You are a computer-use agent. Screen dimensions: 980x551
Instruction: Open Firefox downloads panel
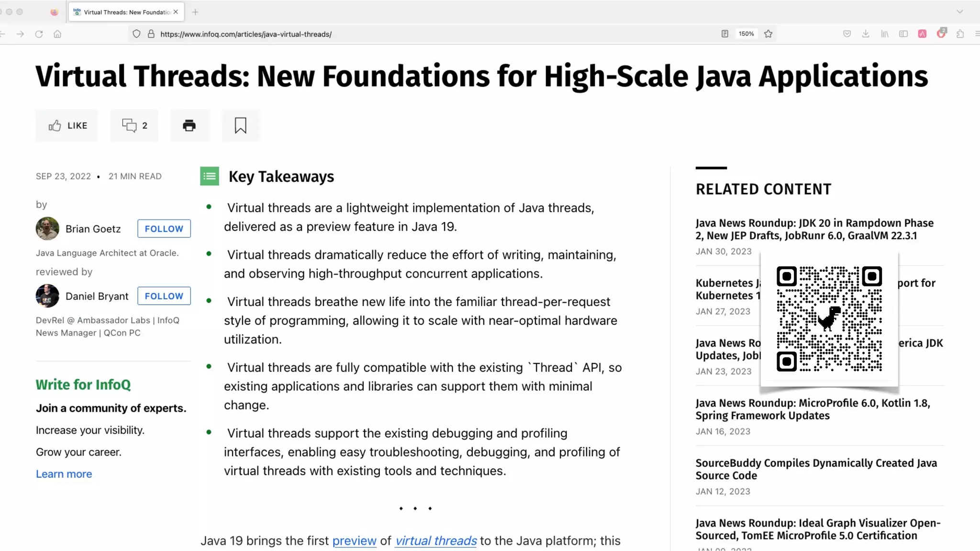[866, 34]
